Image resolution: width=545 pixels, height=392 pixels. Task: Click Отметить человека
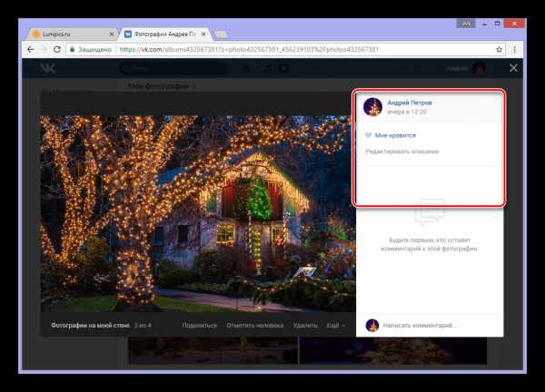coord(254,326)
